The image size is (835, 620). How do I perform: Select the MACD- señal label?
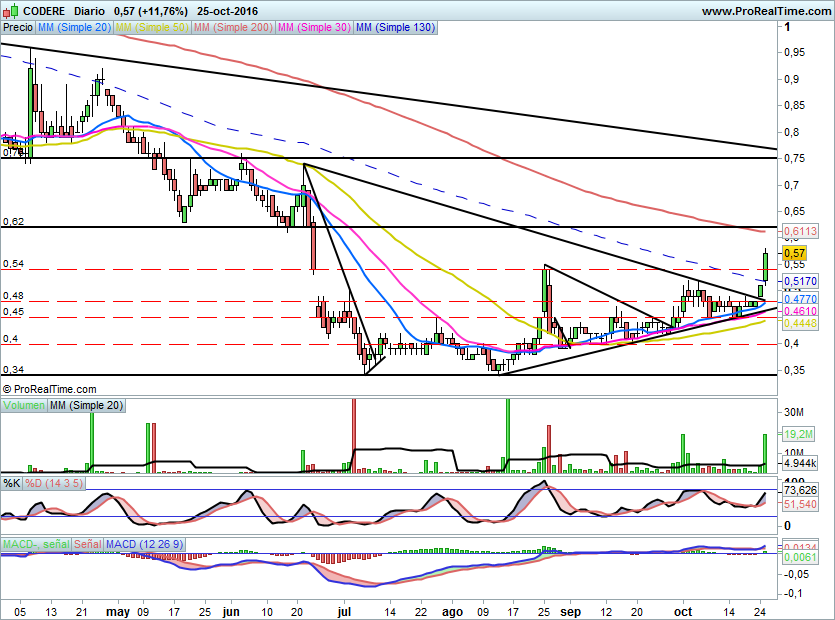[x=35, y=543]
